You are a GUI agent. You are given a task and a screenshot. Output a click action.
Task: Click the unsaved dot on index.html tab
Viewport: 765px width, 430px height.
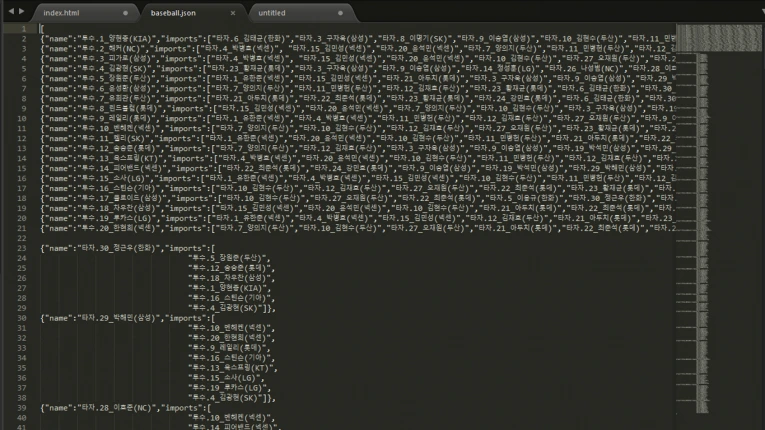click(x=125, y=13)
